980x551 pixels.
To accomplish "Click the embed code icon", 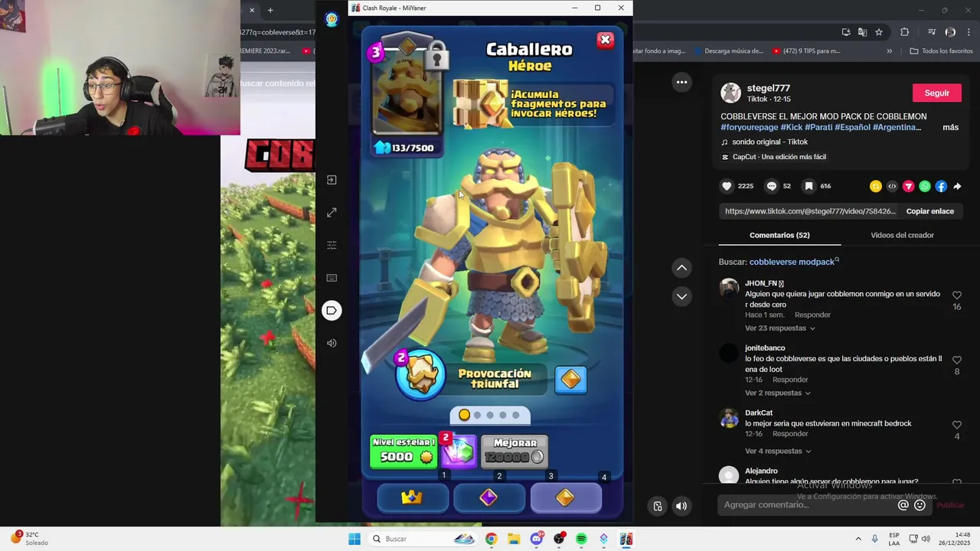I will (892, 186).
